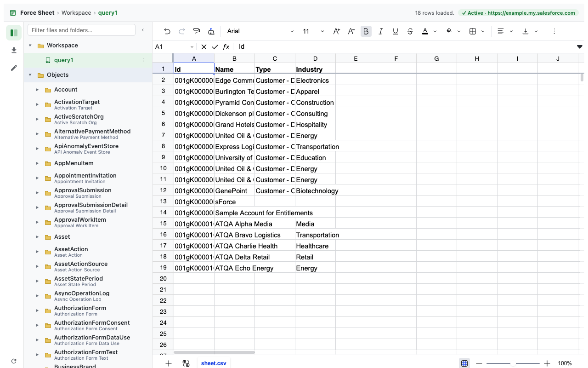588x368 pixels.
Task: Focus the Filter files and folders field
Action: pos(82,30)
